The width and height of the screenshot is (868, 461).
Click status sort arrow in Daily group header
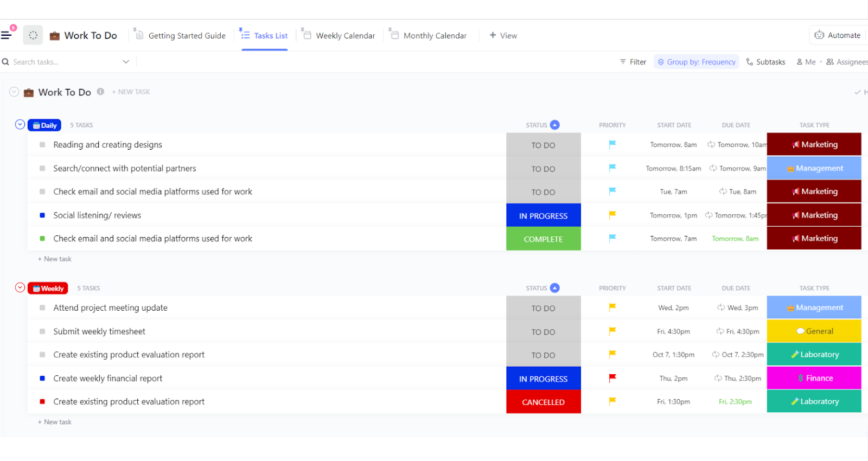click(554, 125)
